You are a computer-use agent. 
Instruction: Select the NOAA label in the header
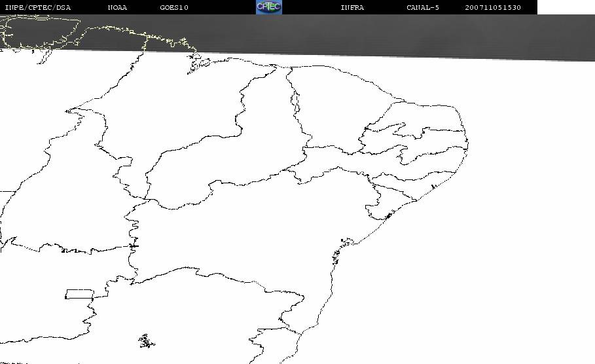tap(117, 8)
